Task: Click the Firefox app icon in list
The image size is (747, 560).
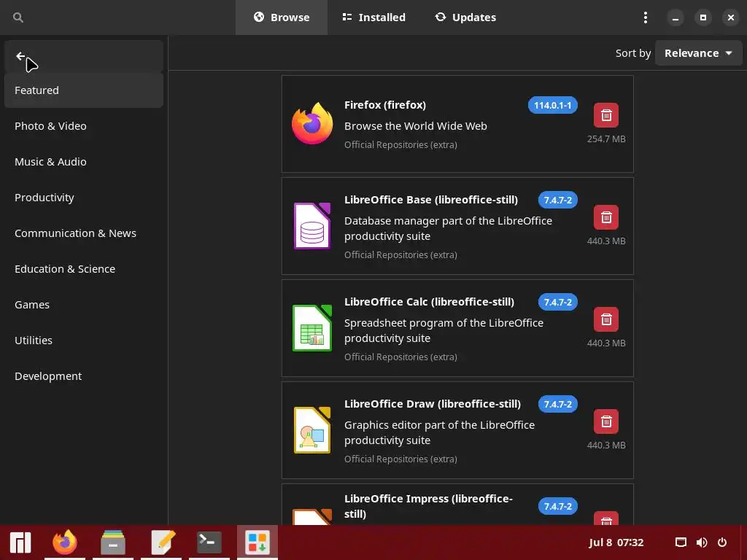Action: pyautogui.click(x=312, y=124)
